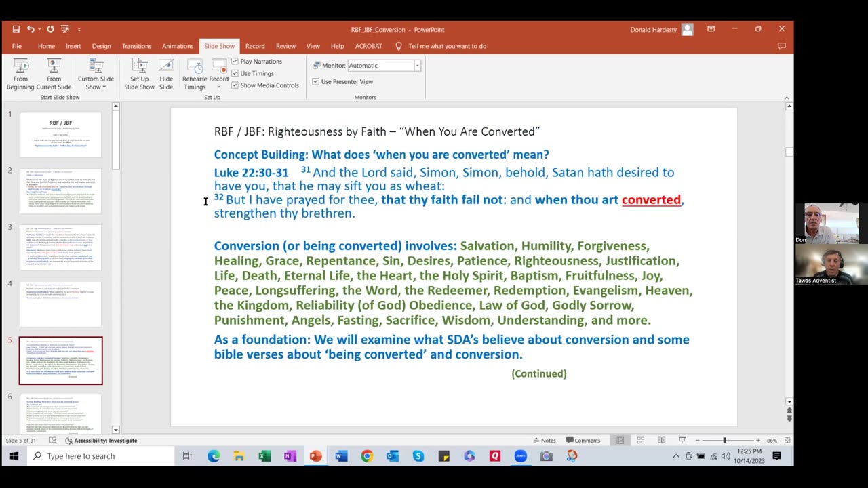
Task: Toggle Use Presenter View checkbox
Action: (316, 81)
